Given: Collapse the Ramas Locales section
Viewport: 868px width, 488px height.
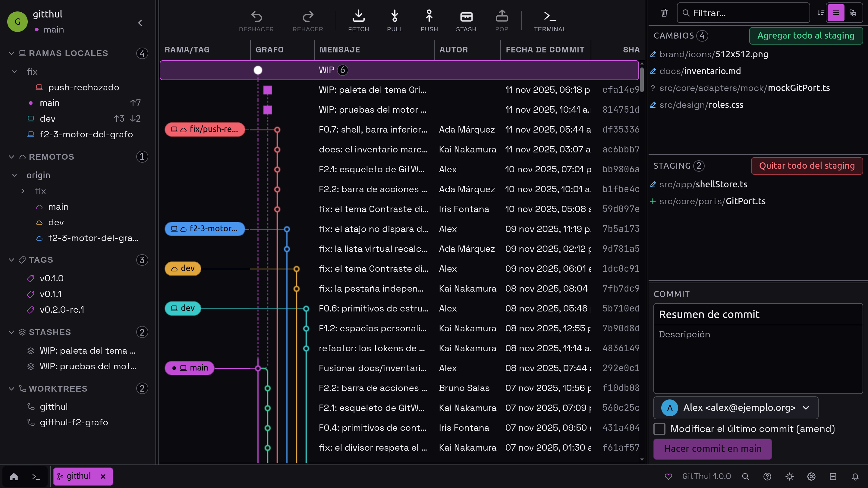Looking at the screenshot, I should tap(11, 53).
